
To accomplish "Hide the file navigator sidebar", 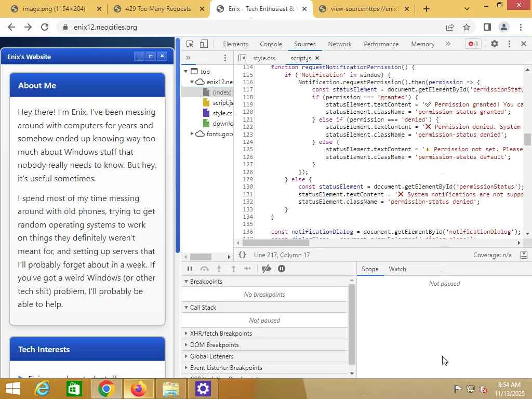I will coord(242,58).
